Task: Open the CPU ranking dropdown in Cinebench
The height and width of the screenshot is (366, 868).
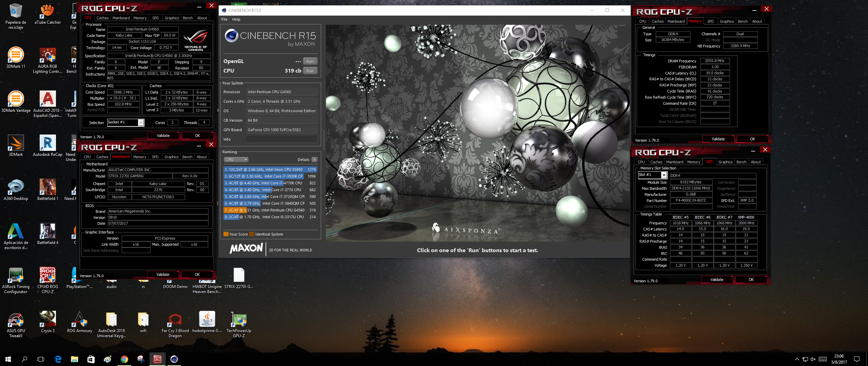Action: tap(236, 160)
